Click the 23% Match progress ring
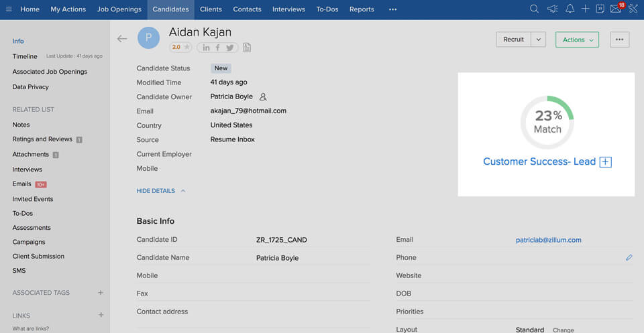 tap(547, 121)
